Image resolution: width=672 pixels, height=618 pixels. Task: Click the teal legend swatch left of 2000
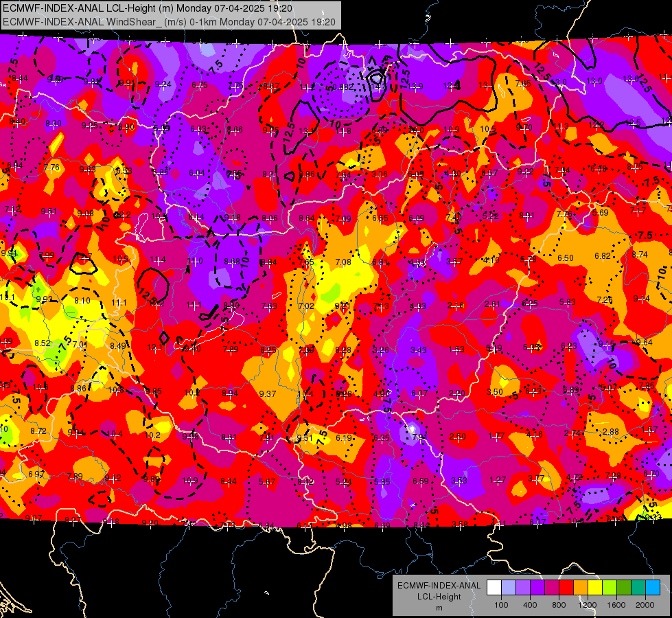point(638,588)
